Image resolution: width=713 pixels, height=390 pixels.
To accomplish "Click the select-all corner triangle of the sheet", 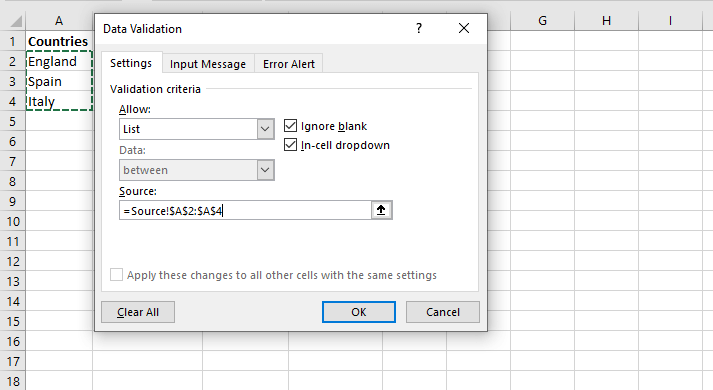I will (x=16, y=21).
